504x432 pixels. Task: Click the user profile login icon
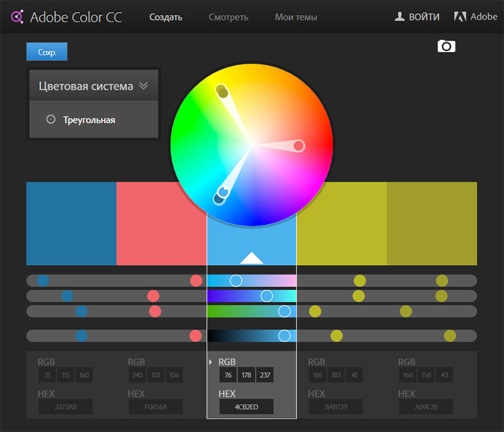[x=399, y=16]
